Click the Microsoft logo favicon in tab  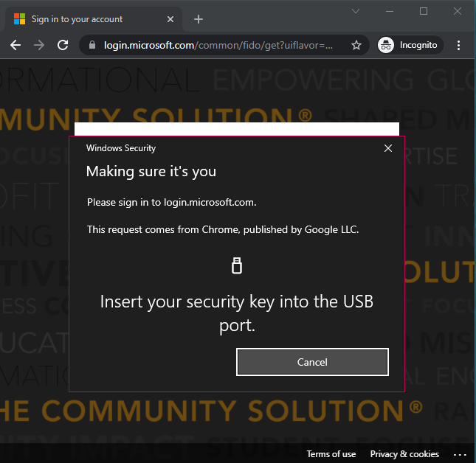click(20, 19)
